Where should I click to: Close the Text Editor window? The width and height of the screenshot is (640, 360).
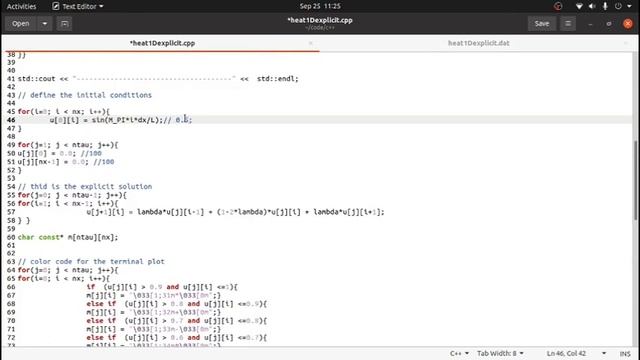click(628, 24)
